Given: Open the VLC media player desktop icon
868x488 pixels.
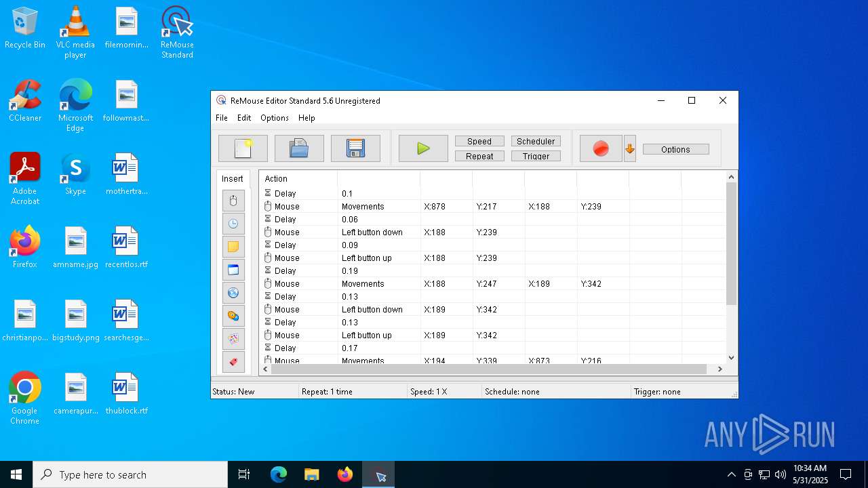Looking at the screenshot, I should (x=75, y=32).
